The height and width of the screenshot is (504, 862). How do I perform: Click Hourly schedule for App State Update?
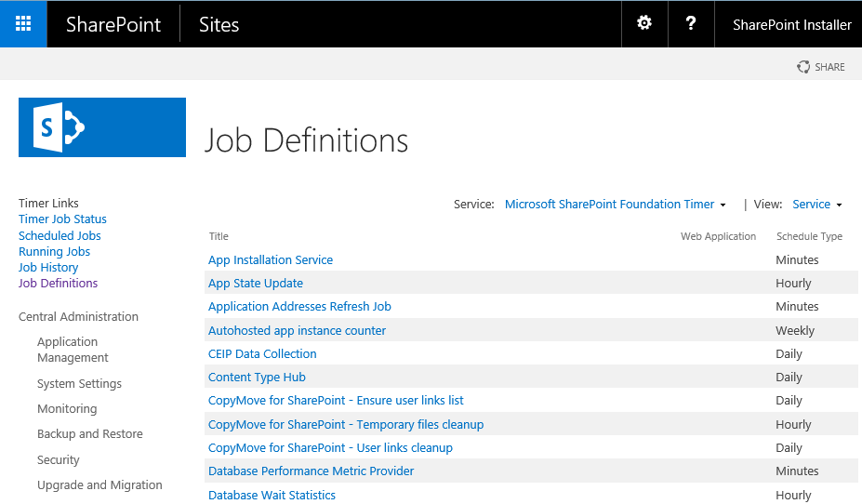793,284
